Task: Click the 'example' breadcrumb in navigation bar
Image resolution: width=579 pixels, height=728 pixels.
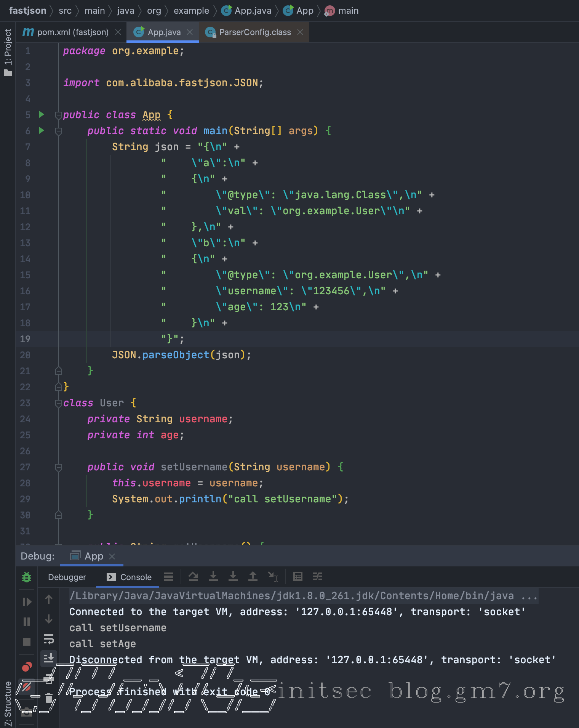Action: click(x=191, y=11)
